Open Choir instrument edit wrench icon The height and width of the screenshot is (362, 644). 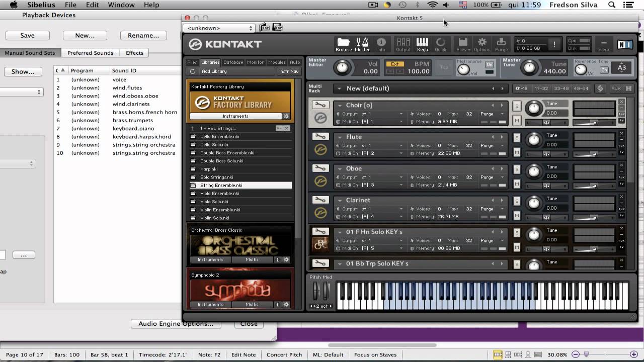pyautogui.click(x=320, y=105)
